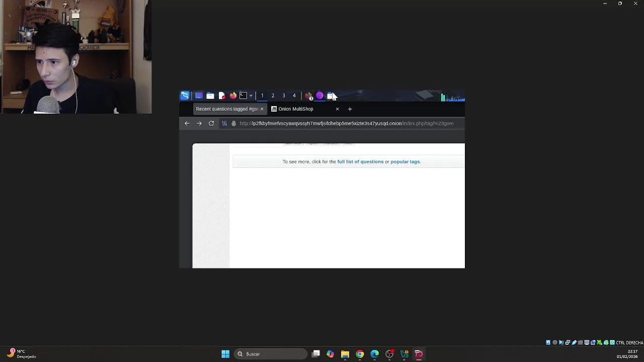This screenshot has height=362, width=644.
Task: Switch to workspace 4
Action: pos(294,96)
